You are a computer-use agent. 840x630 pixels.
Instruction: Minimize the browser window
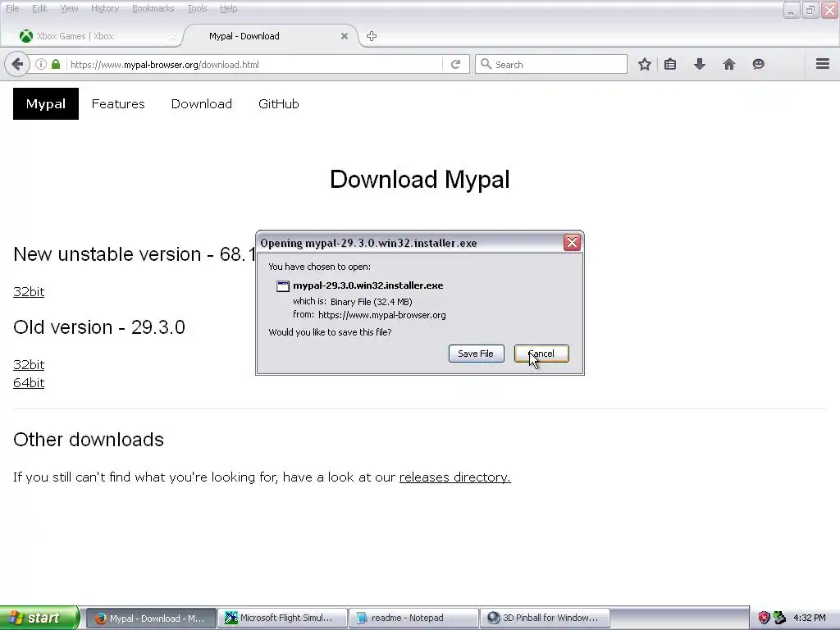(x=792, y=10)
